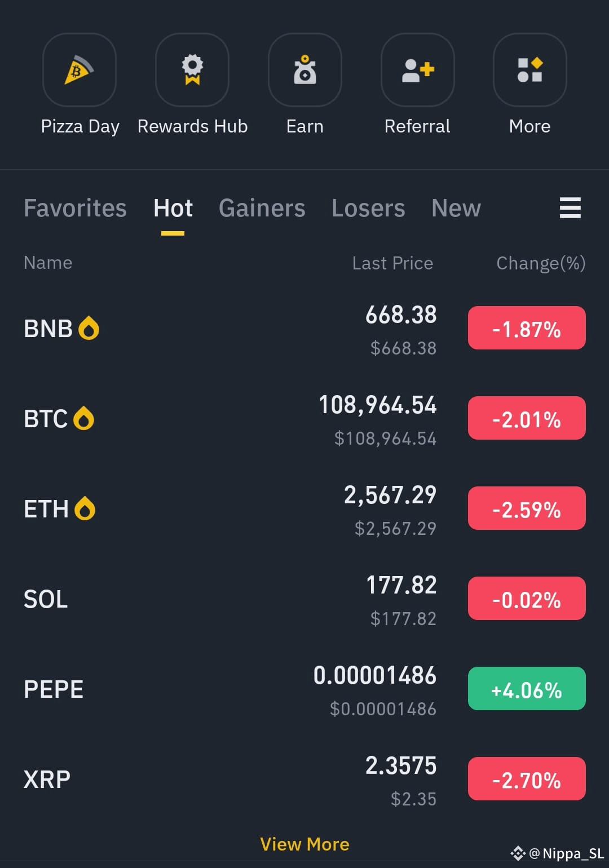
Task: Tap the Earn icon
Action: coord(305,70)
